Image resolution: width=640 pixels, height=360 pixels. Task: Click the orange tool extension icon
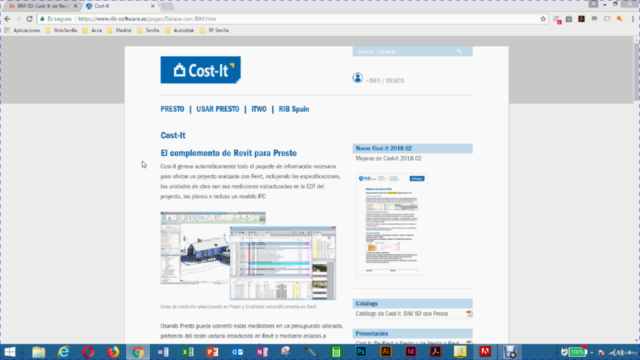click(x=620, y=19)
